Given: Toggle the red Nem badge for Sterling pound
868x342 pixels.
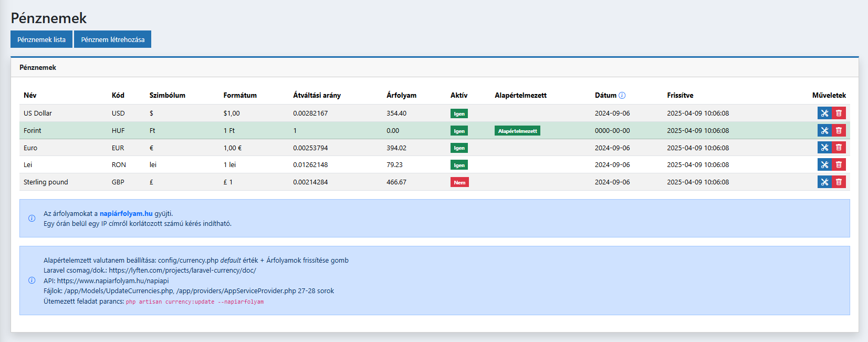Looking at the screenshot, I should (459, 183).
